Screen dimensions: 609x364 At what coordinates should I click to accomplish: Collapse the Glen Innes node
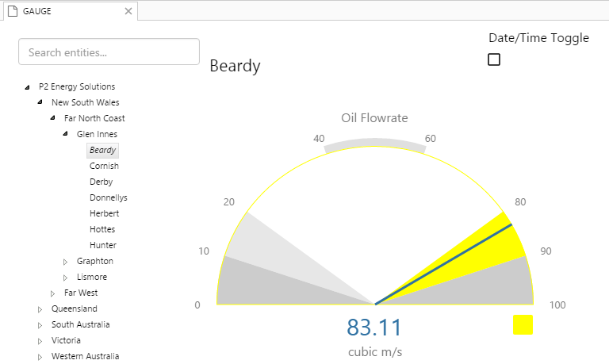[x=66, y=135]
